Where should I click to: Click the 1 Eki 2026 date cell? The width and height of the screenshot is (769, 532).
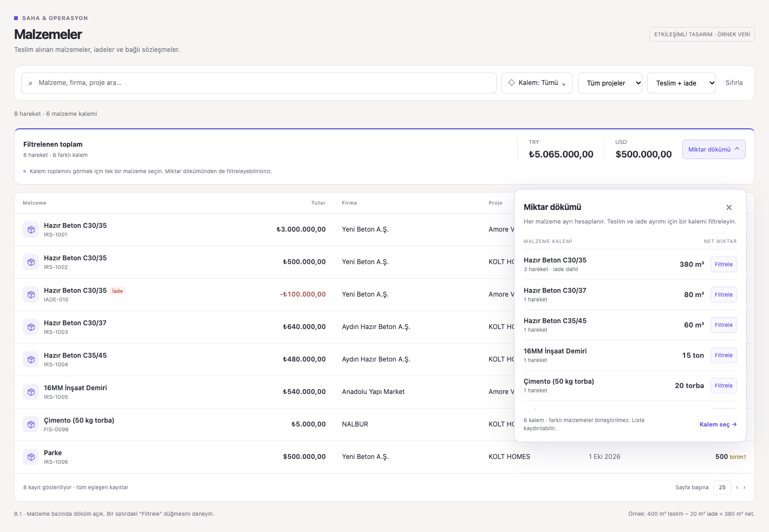click(604, 457)
